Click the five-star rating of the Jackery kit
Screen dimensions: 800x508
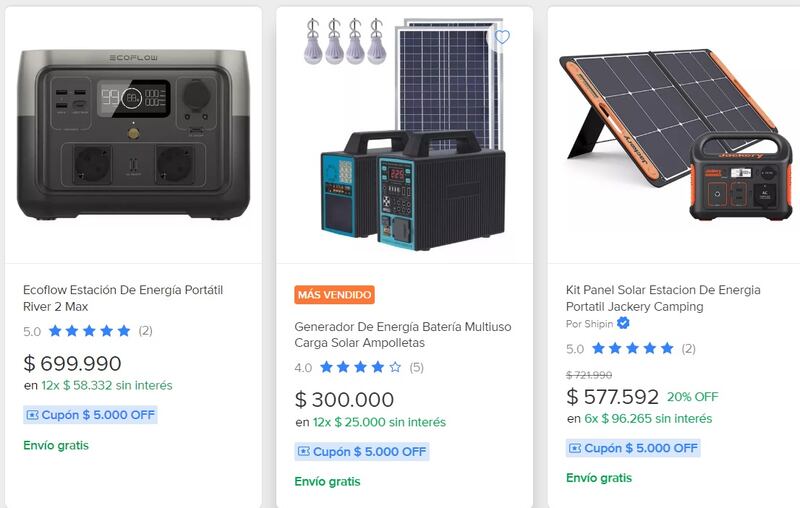(632, 349)
